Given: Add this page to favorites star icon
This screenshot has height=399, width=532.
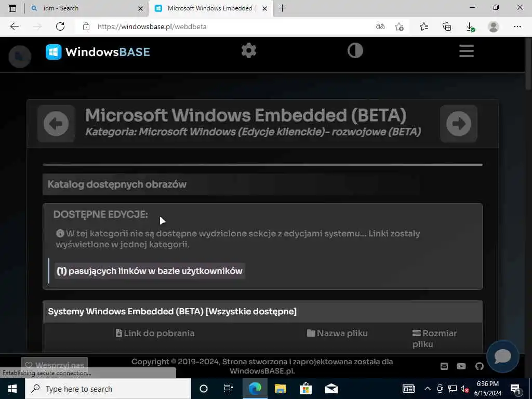Looking at the screenshot, I should [x=400, y=26].
